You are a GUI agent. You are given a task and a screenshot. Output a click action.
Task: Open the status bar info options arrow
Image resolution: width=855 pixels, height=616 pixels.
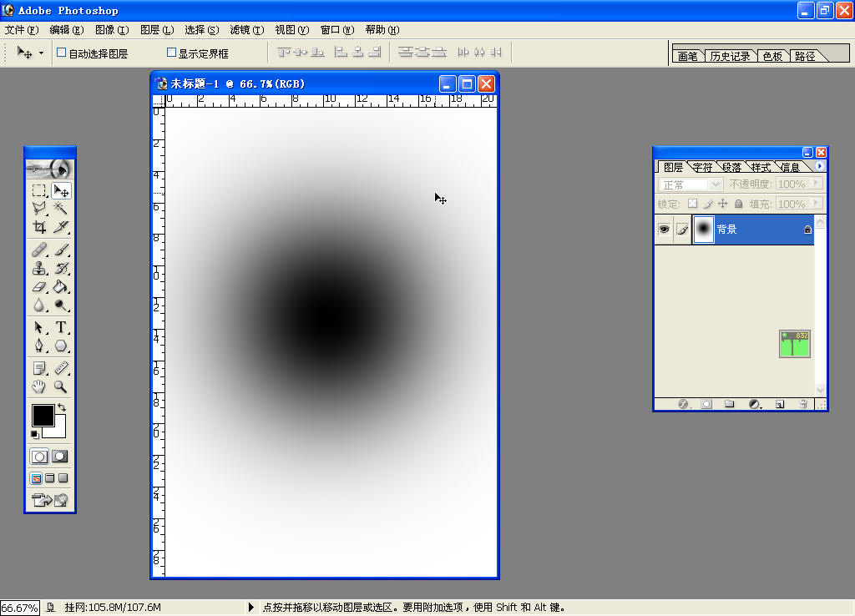250,608
